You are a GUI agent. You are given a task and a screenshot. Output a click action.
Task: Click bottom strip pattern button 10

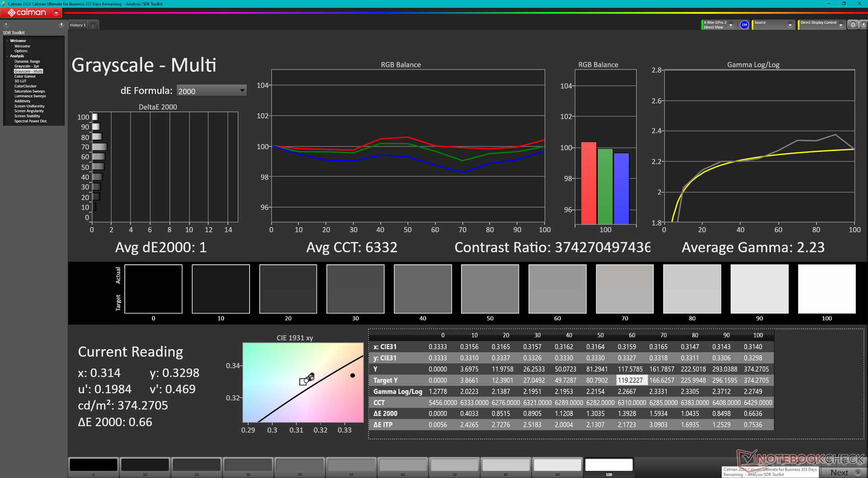[x=145, y=467]
